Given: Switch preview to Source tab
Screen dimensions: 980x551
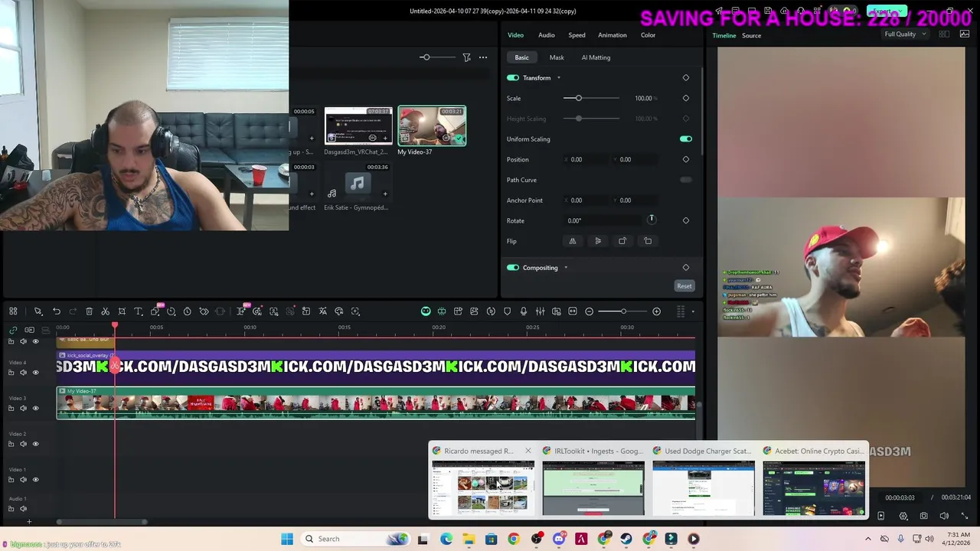Looking at the screenshot, I should [x=751, y=36].
